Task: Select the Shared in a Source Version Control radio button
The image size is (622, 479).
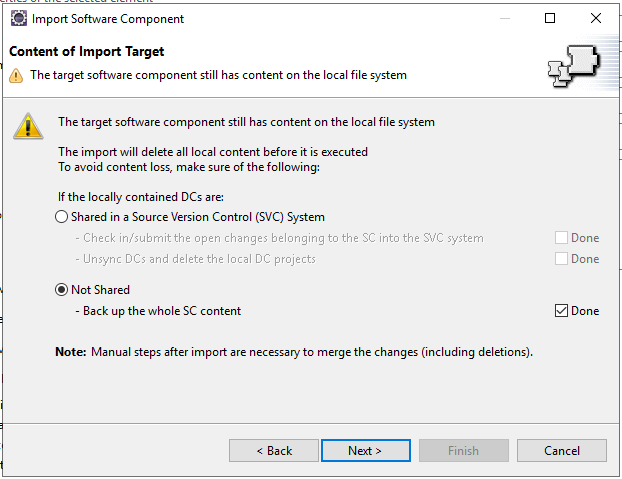Action: (61, 217)
